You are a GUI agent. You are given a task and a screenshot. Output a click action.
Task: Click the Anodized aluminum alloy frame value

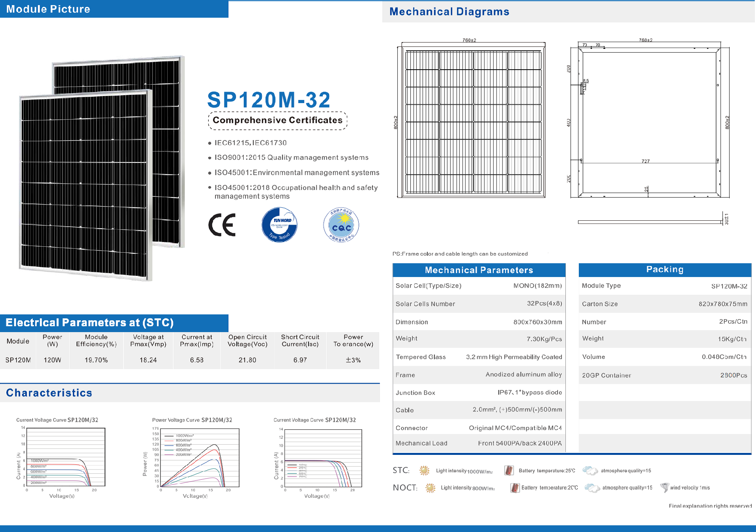point(524,375)
